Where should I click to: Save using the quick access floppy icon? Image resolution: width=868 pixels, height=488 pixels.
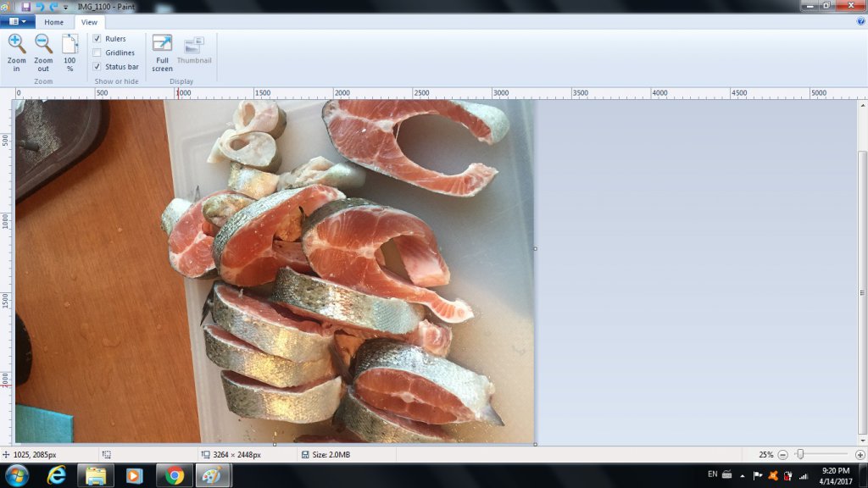[x=25, y=6]
